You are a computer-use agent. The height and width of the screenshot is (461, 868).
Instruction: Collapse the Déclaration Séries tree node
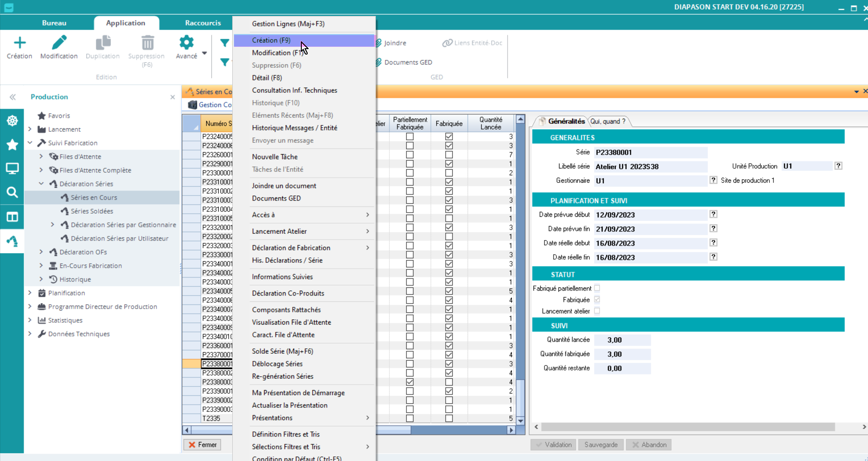[41, 184]
